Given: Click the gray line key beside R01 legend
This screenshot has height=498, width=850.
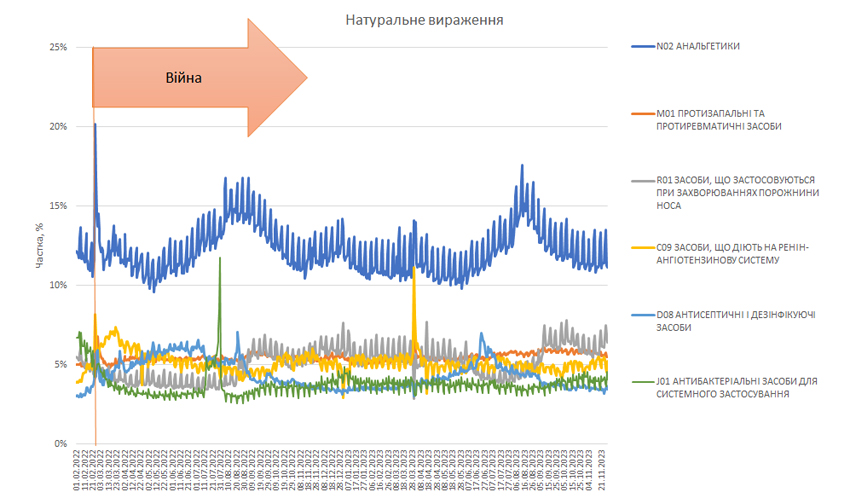Looking at the screenshot, I should [643, 180].
